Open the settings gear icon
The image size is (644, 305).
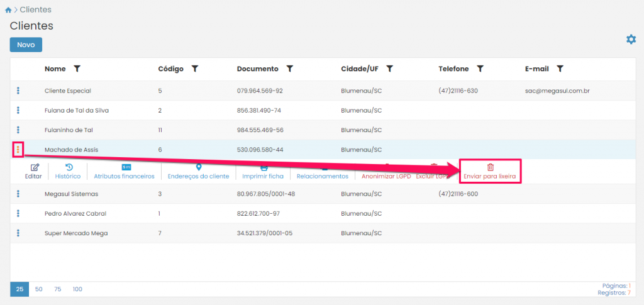(631, 40)
